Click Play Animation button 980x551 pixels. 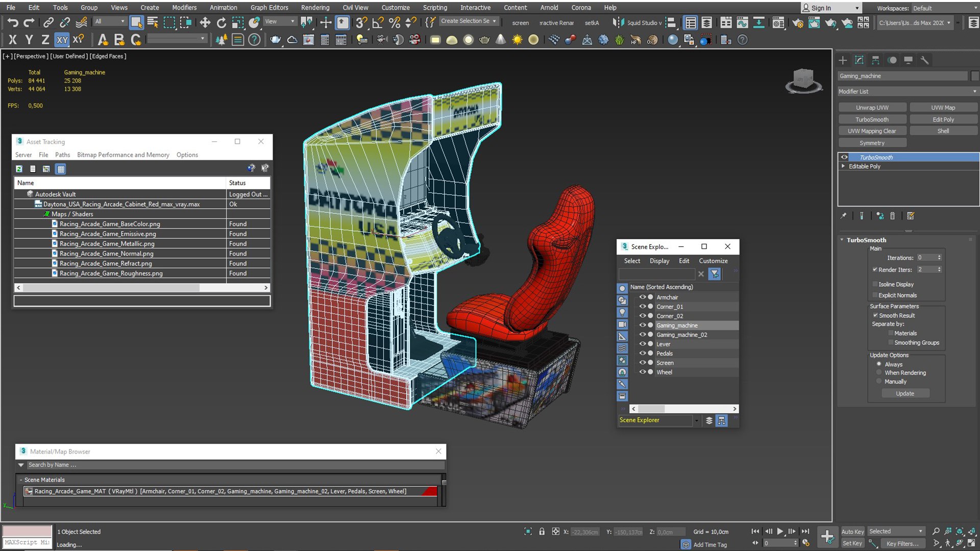coord(780,532)
